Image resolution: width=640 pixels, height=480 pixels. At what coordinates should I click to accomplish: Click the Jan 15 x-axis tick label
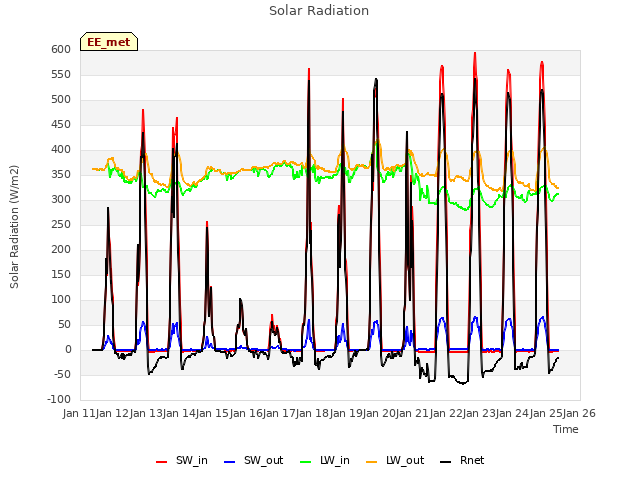click(x=212, y=413)
